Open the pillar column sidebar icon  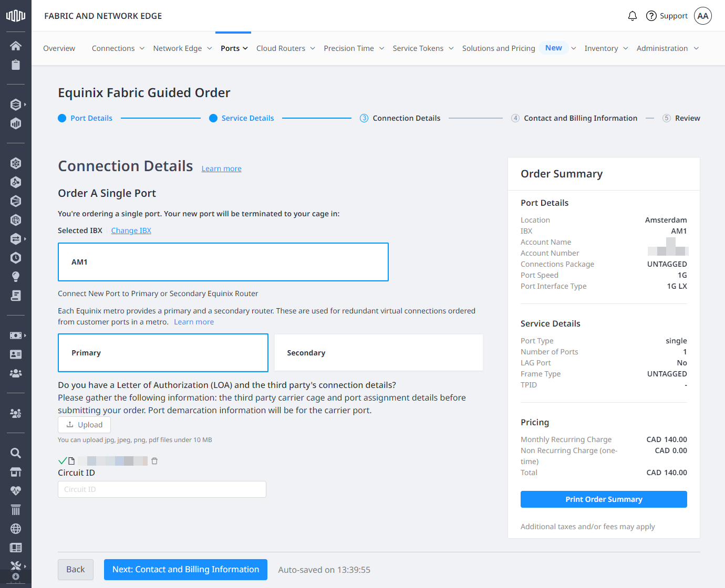pyautogui.click(x=16, y=510)
